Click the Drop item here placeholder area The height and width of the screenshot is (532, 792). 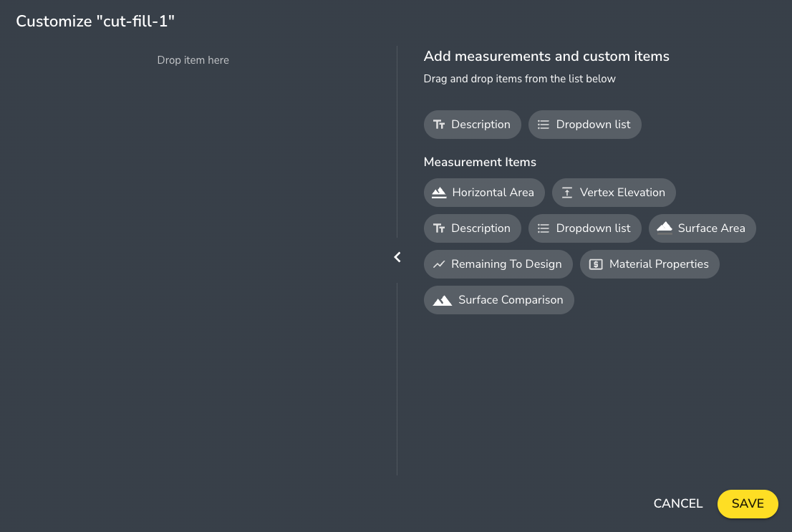[x=193, y=60]
